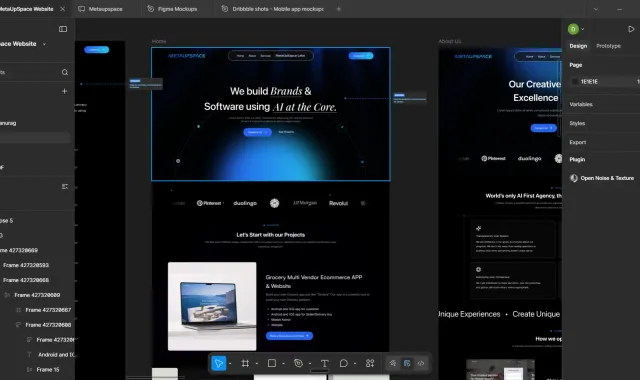This screenshot has height=380, width=640.
Task: Toggle Dev Mode with the code icon
Action: coord(421,363)
